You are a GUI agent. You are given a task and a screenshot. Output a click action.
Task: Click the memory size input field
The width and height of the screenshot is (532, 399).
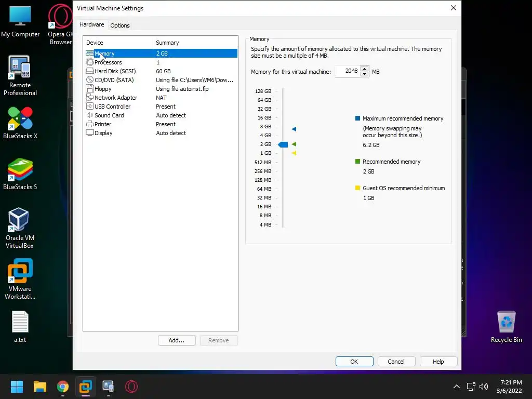tap(348, 71)
